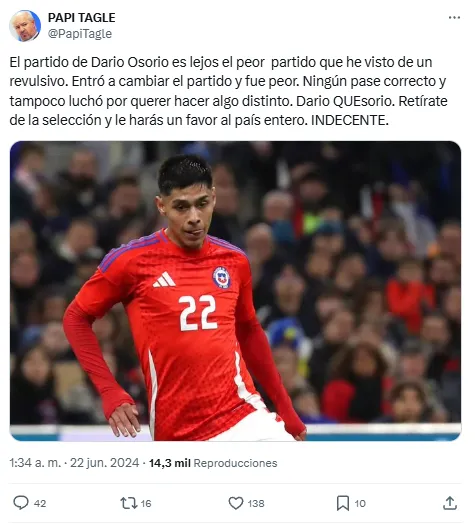The width and height of the screenshot is (475, 530).
Task: Click the PAPI TAGLE display name
Action: coord(81,18)
